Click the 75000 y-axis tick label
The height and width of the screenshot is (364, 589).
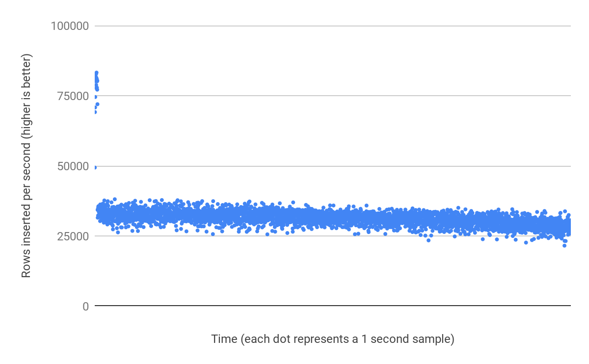pyautogui.click(x=73, y=96)
